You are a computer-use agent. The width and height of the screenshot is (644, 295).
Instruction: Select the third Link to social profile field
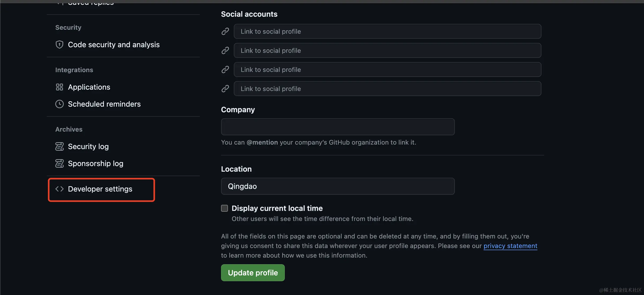click(387, 70)
